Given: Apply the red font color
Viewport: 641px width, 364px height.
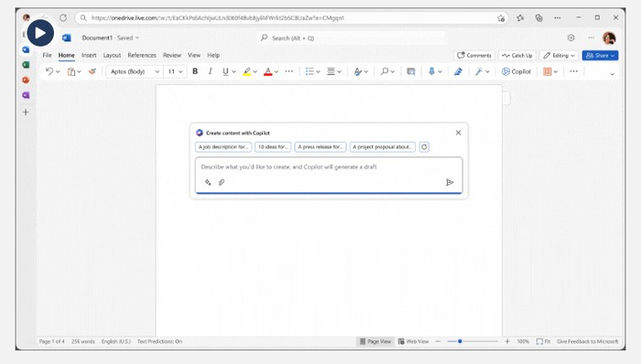Looking at the screenshot, I should pos(267,72).
